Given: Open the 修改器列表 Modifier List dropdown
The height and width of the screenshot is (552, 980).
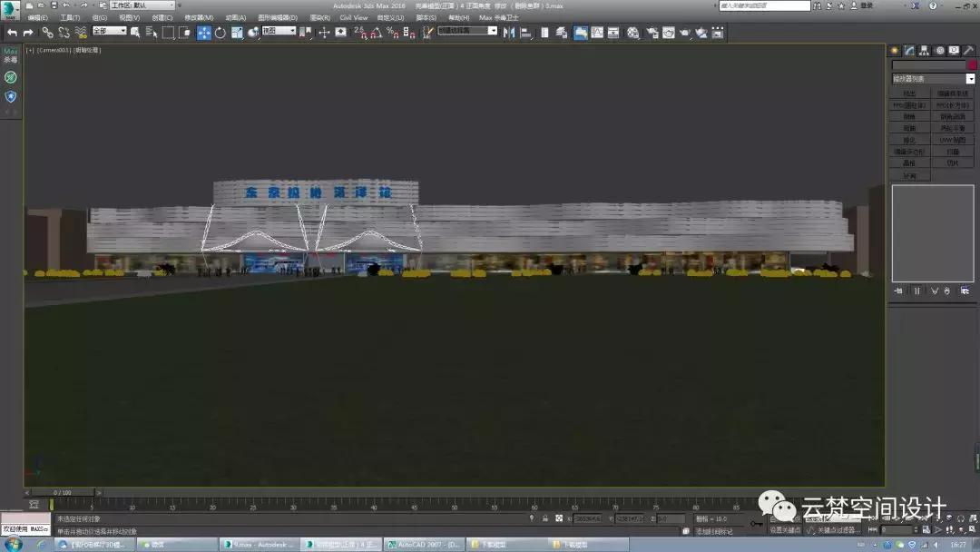Looking at the screenshot, I should tap(930, 78).
